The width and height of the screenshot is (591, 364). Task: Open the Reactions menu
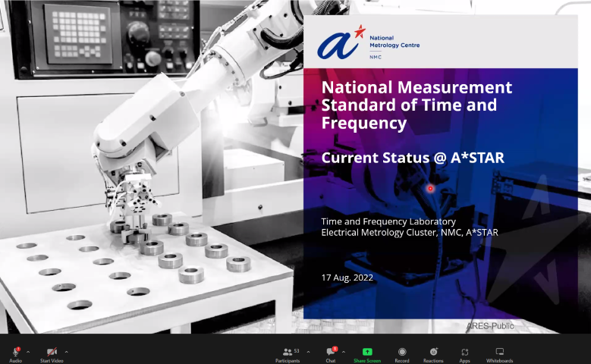tap(433, 353)
